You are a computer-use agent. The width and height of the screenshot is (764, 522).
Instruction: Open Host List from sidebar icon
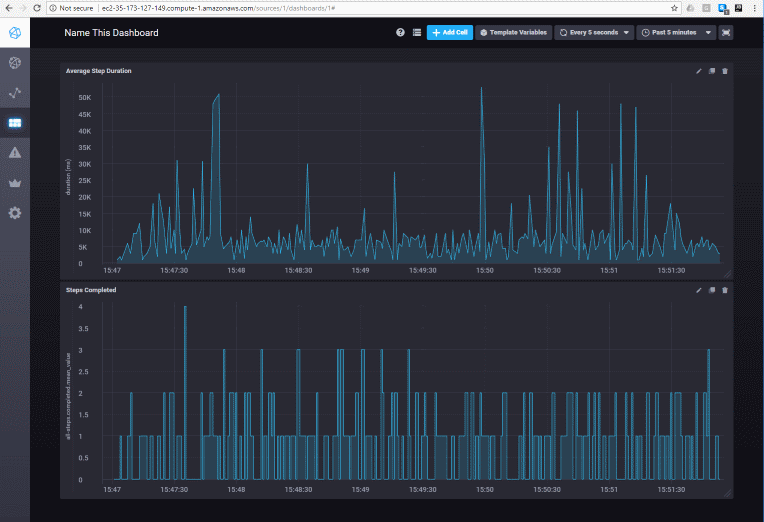click(x=15, y=63)
